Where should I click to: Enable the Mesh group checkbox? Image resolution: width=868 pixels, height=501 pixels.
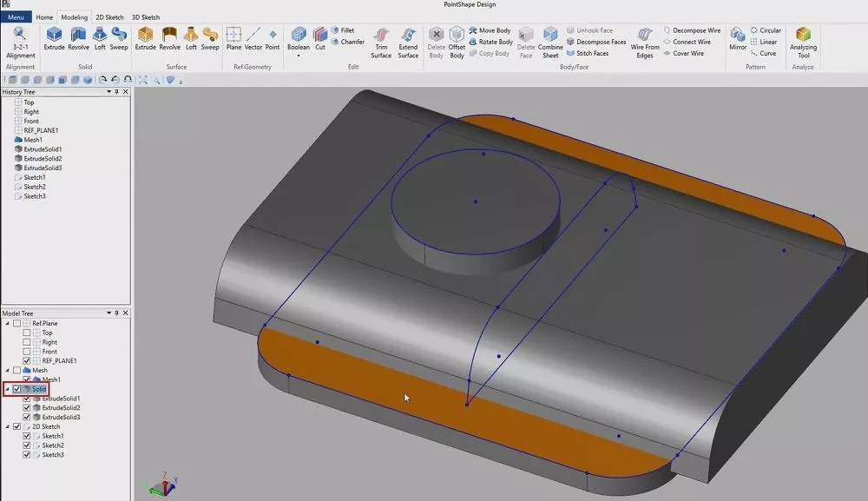pyautogui.click(x=16, y=370)
